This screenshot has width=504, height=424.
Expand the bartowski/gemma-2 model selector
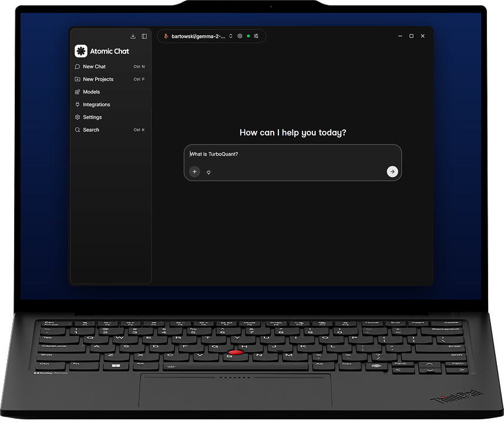[x=198, y=36]
